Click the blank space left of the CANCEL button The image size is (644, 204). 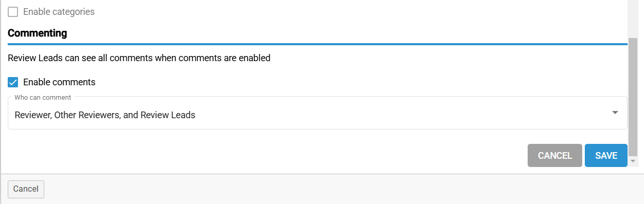(268, 156)
